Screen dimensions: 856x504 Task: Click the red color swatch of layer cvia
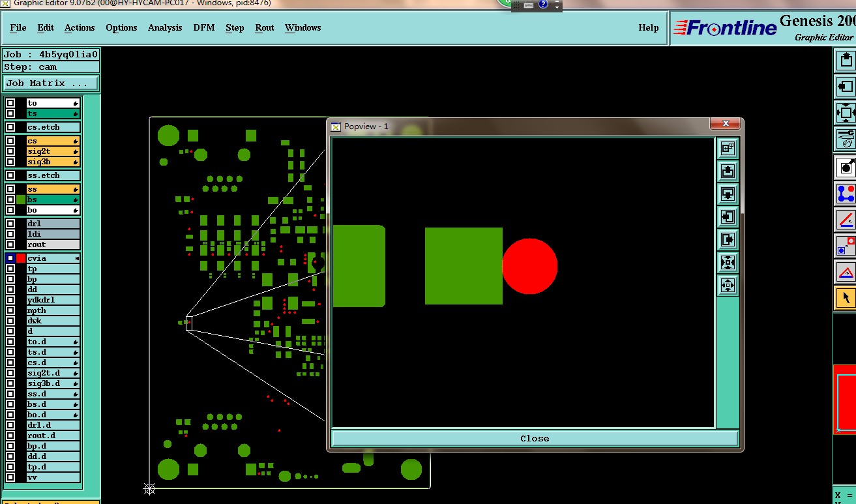click(x=21, y=258)
